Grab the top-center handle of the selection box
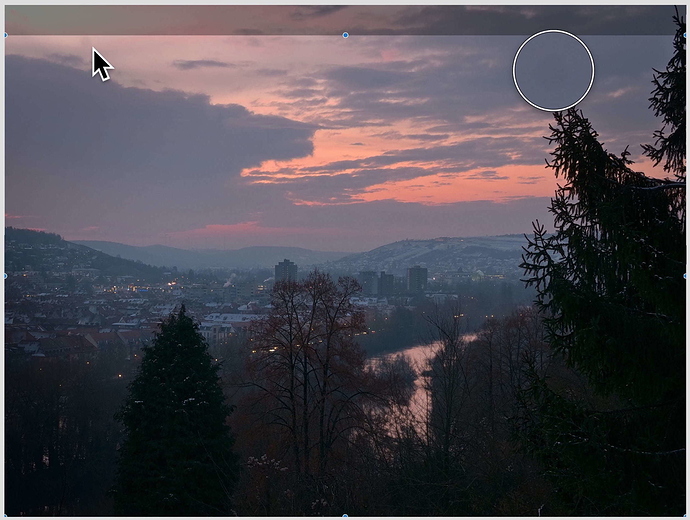 point(345,35)
